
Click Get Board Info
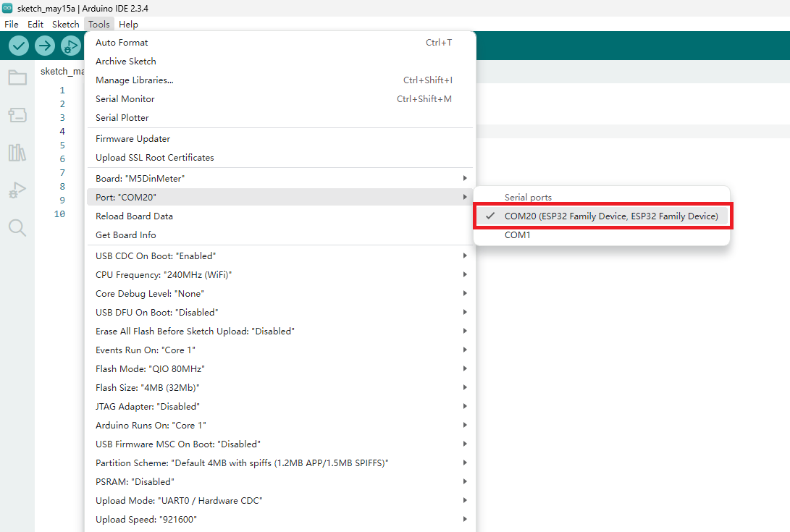(280, 235)
